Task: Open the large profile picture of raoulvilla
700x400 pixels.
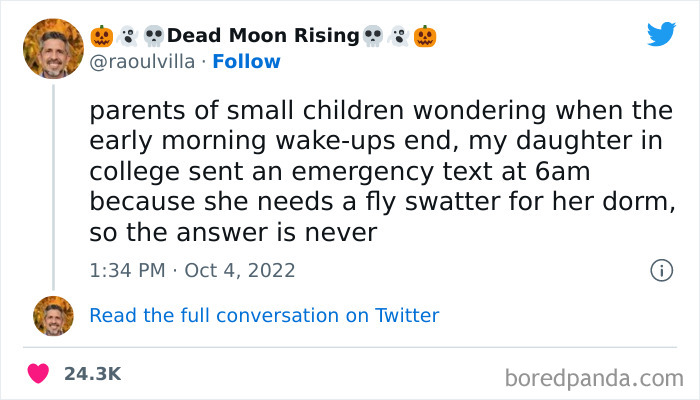Action: 53,49
